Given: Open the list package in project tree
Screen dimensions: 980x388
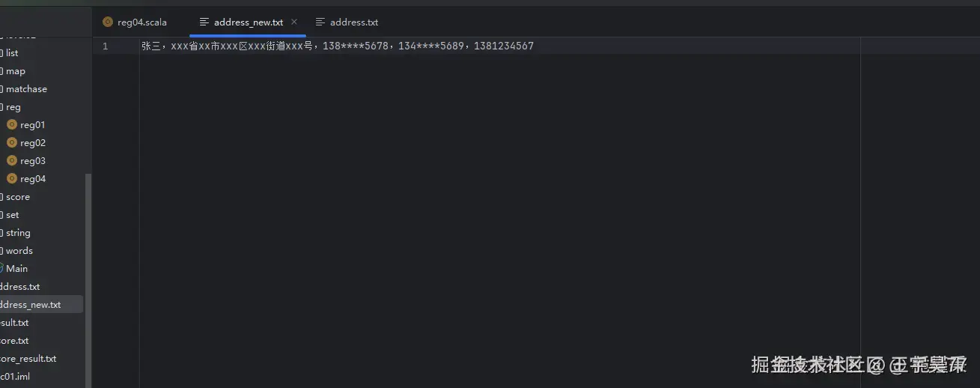Looking at the screenshot, I should click(12, 53).
